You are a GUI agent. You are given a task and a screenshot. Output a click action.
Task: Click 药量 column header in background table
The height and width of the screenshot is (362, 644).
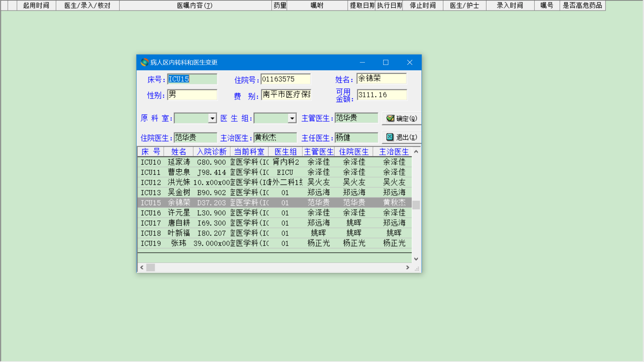tap(279, 5)
